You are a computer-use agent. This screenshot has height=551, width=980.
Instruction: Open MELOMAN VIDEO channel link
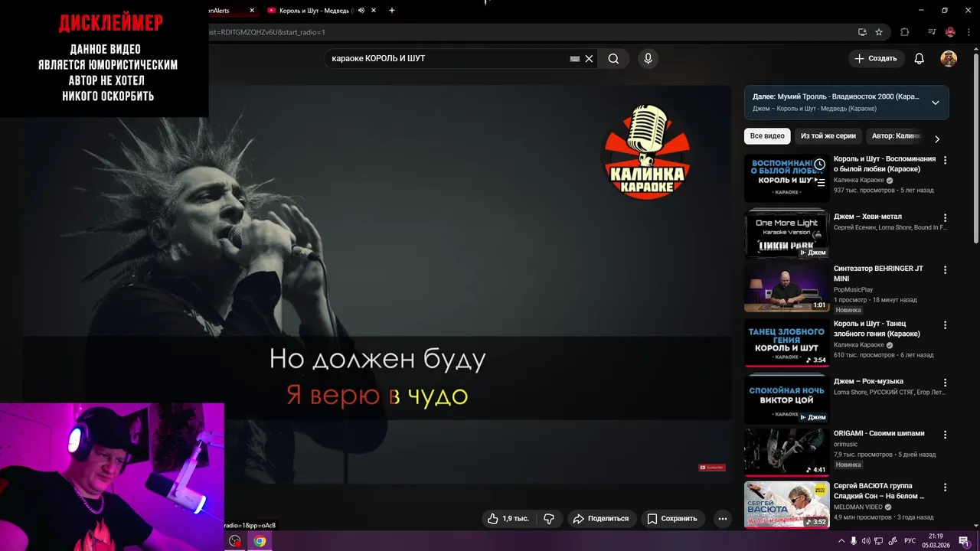click(x=858, y=507)
